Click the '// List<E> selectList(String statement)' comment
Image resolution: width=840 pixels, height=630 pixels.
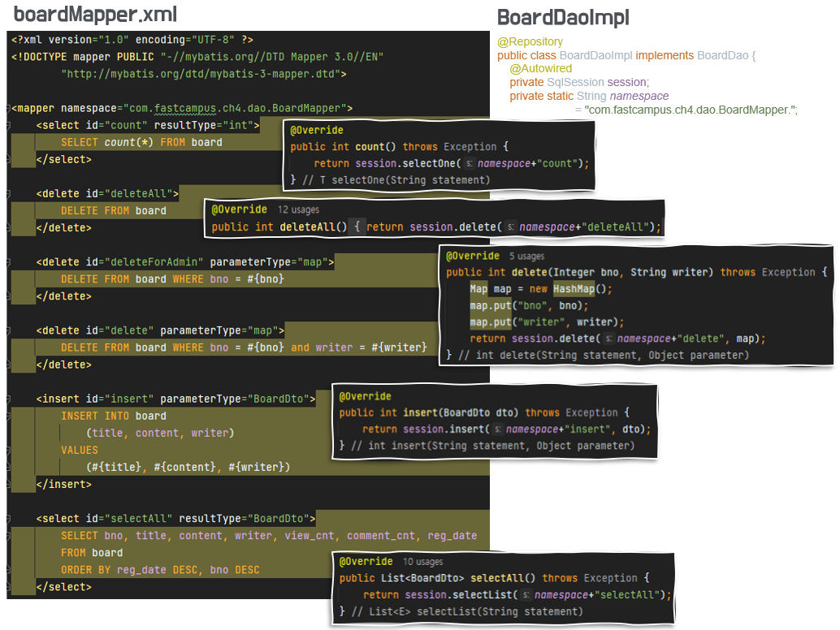point(467,612)
